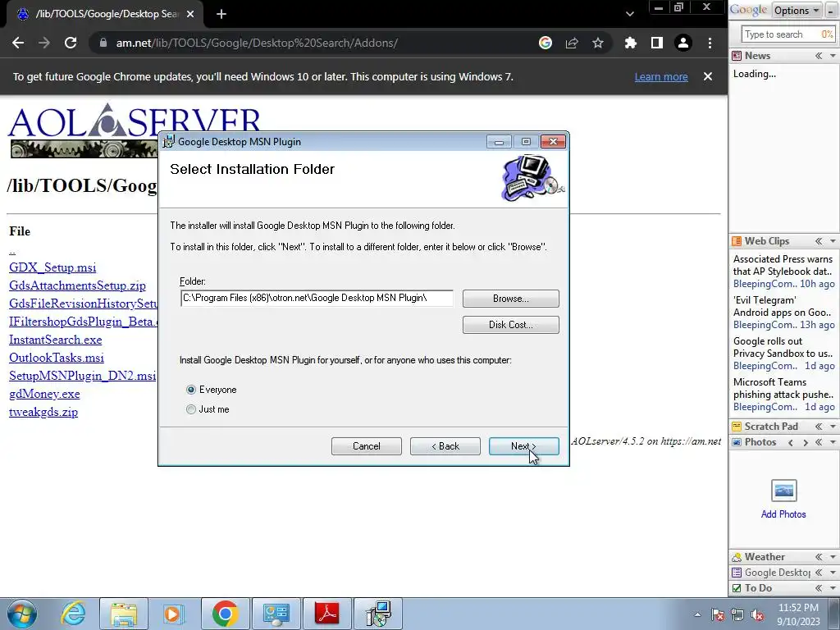Click the Weather panel icon
Screen dimensions: 840x630
(737, 557)
